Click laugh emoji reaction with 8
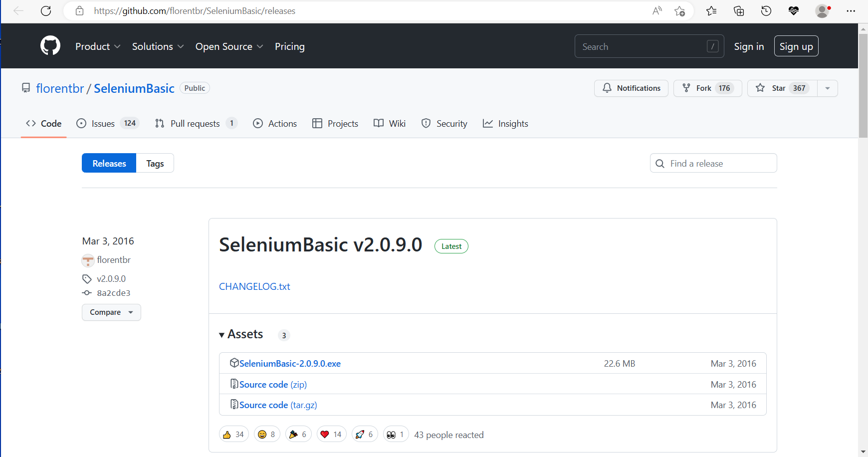The width and height of the screenshot is (868, 457). 267,435
